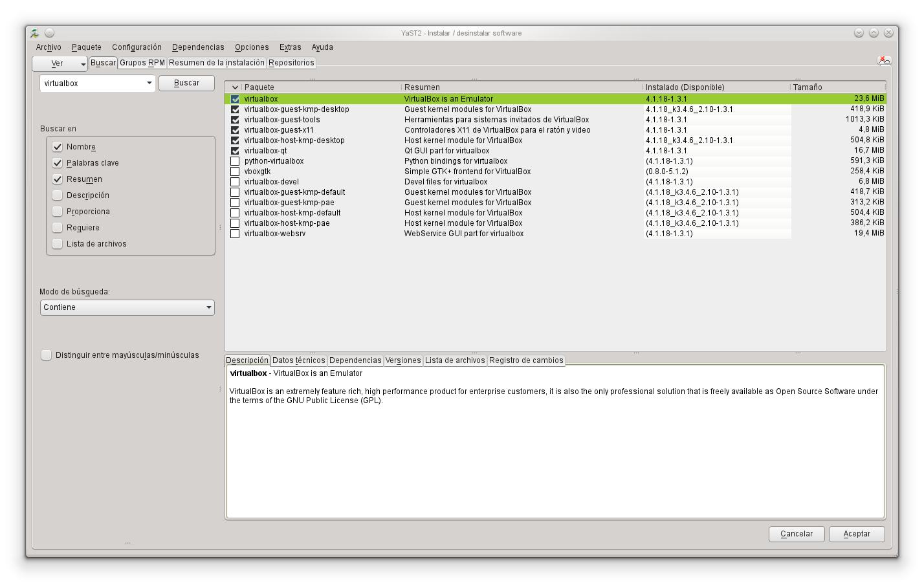Enable the Descripción search option
This screenshot has height=583, width=924.
58,195
